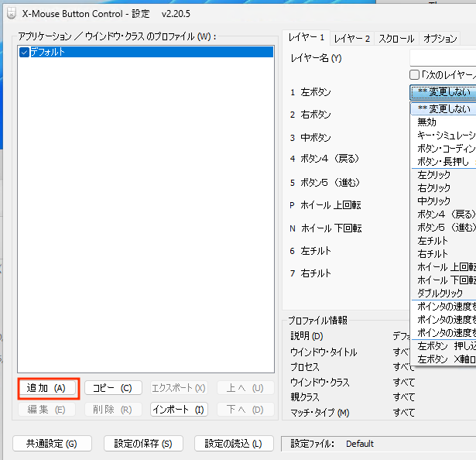The image size is (476, 460).
Task: Choose ** 変更しない in dropdown list
Action: 443,108
